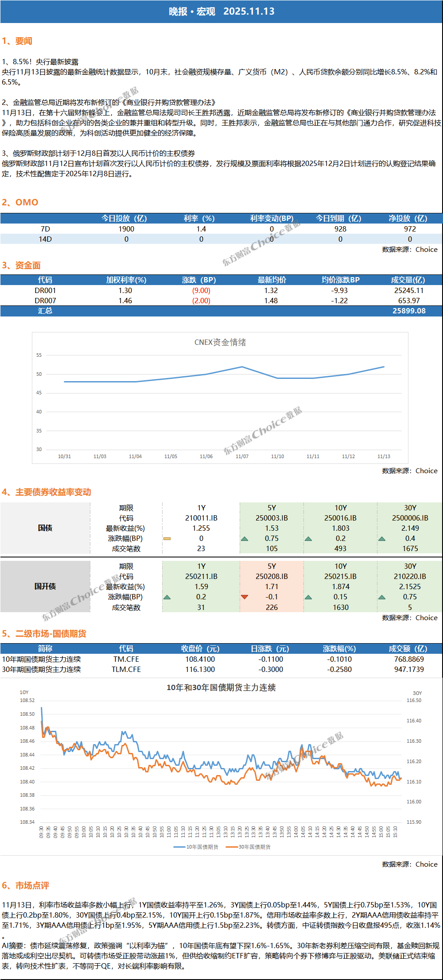The image size is (443, 980).
Task: Click the headline about 商业银行并购贷款管理办法
Action: [x=109, y=103]
